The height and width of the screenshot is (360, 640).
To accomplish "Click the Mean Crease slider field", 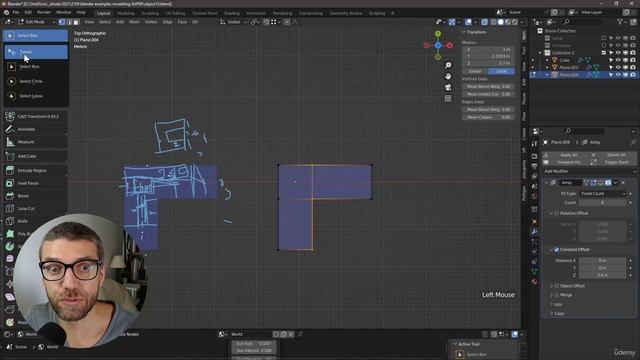I will [x=488, y=118].
